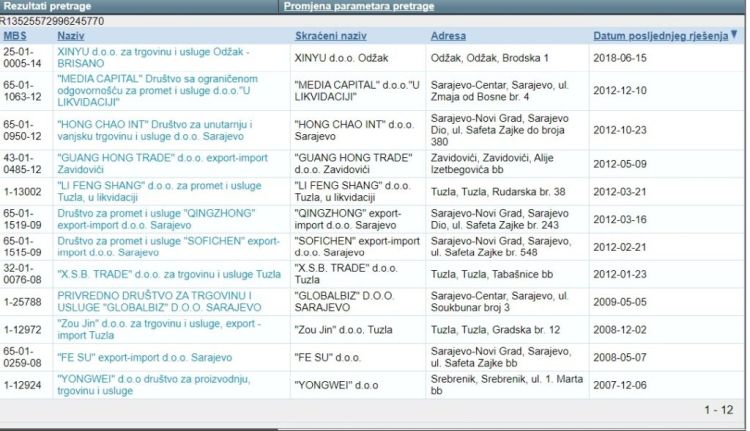Click date 2007-12-06

click(x=620, y=386)
